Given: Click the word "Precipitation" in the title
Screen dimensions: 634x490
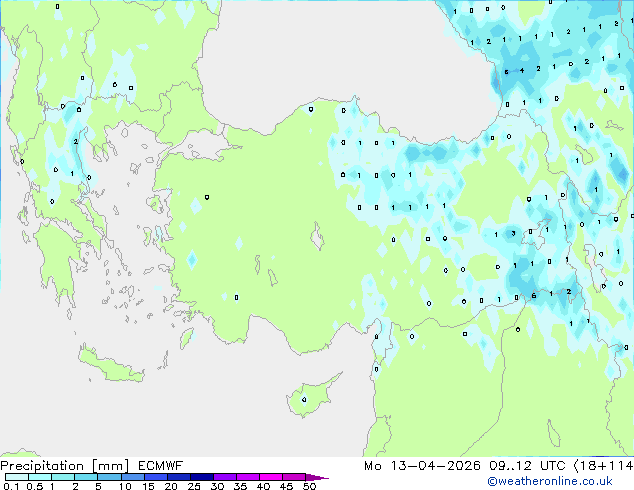Looking at the screenshot, I should tap(42, 466).
